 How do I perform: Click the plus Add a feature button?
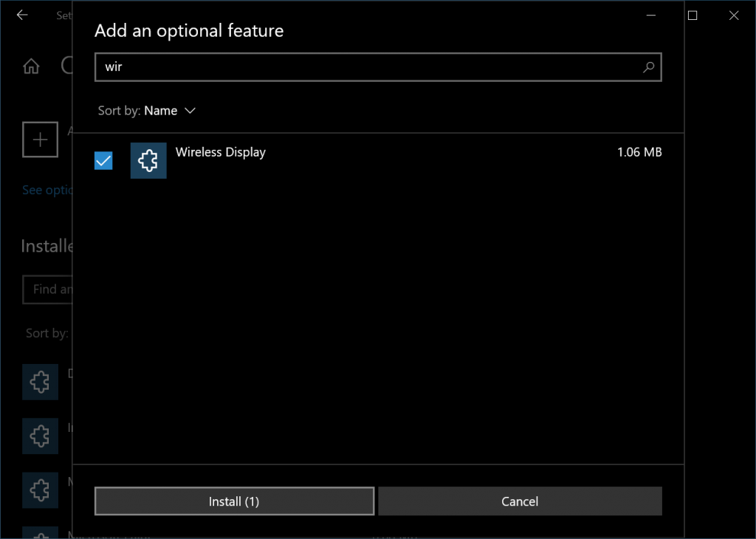click(x=40, y=140)
